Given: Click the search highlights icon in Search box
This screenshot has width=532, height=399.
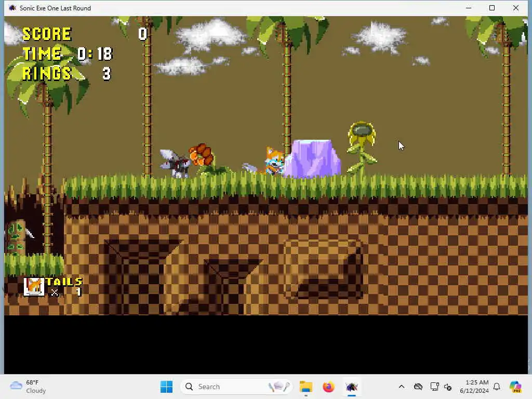Looking at the screenshot, I should pos(279,387).
